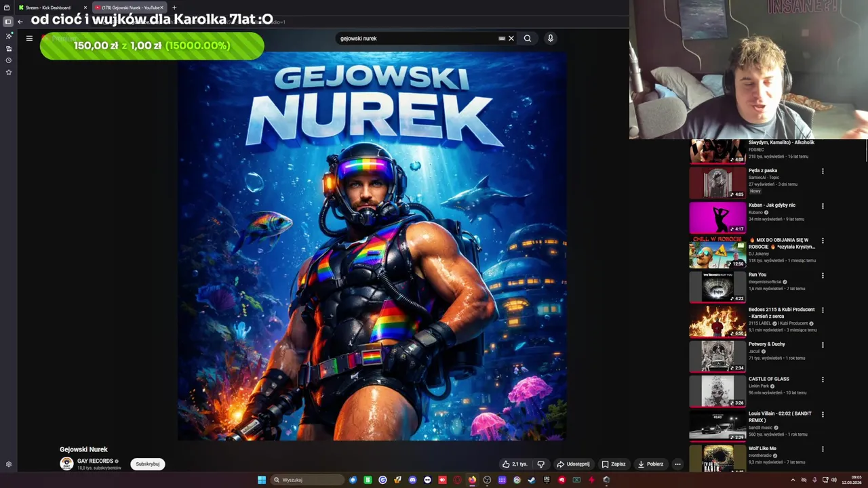Viewport: 868px width, 488px height.
Task: Toggle the browser sidebar panel icon
Action: (8, 22)
